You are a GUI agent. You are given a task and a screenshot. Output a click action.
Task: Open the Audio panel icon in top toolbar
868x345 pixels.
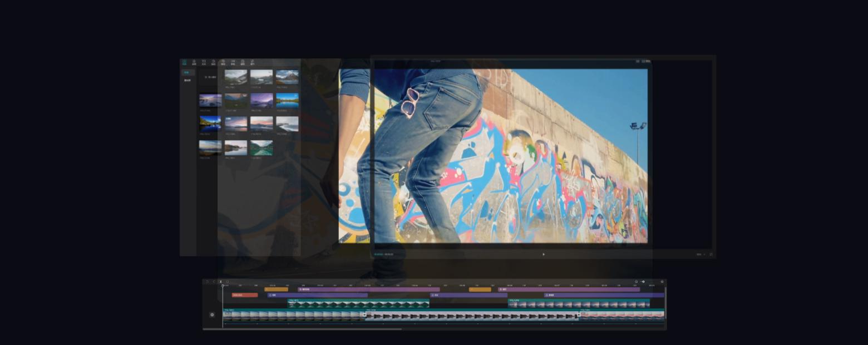coord(194,62)
